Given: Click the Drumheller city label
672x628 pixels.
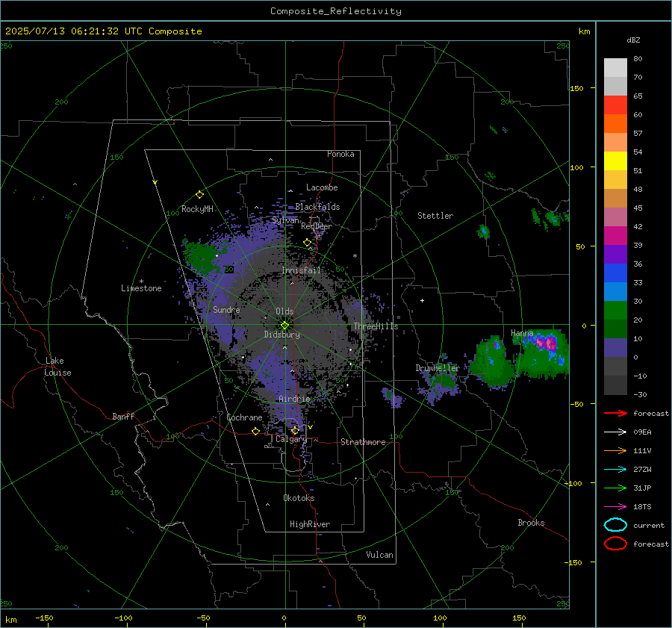Looking at the screenshot, I should click(x=438, y=368).
